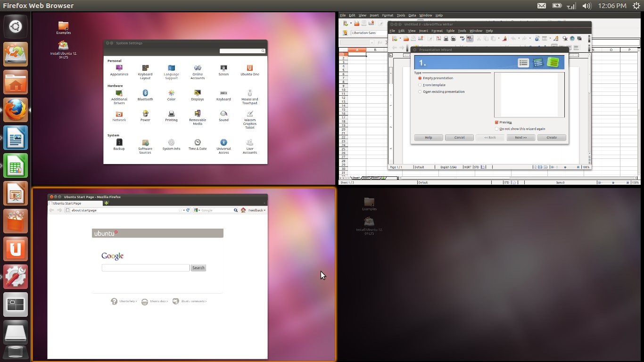Open the Examples folder on first workspace

(63, 27)
